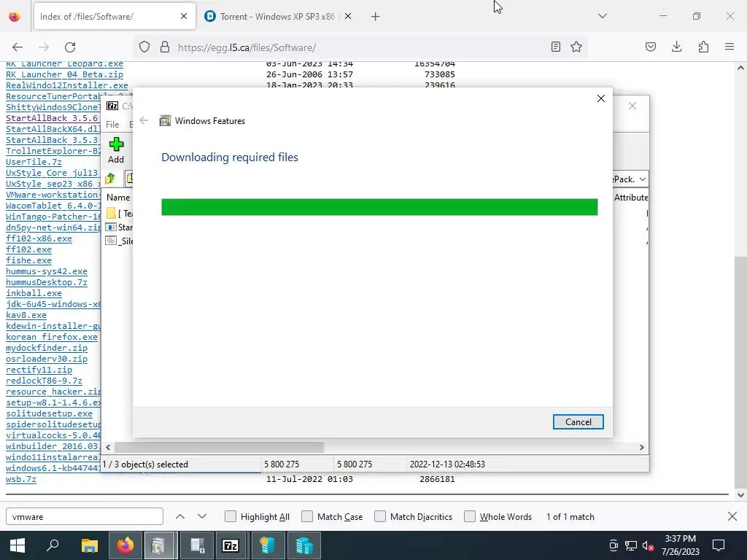Open the fishe.exe link
The width and height of the screenshot is (747, 560).
pos(28,260)
